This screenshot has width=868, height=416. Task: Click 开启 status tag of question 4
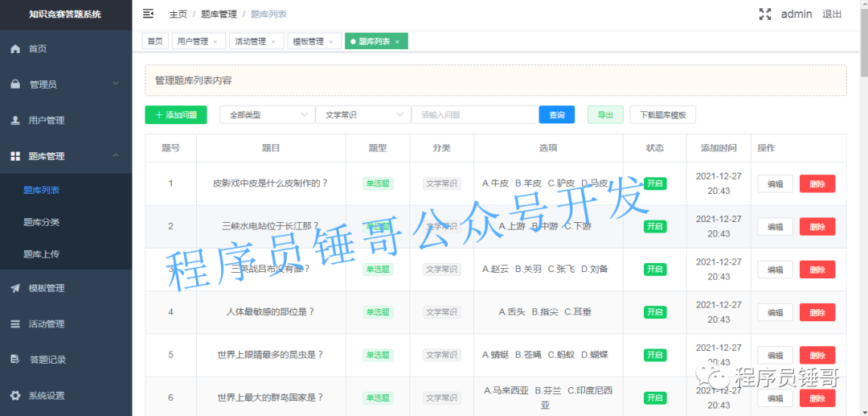pos(655,312)
